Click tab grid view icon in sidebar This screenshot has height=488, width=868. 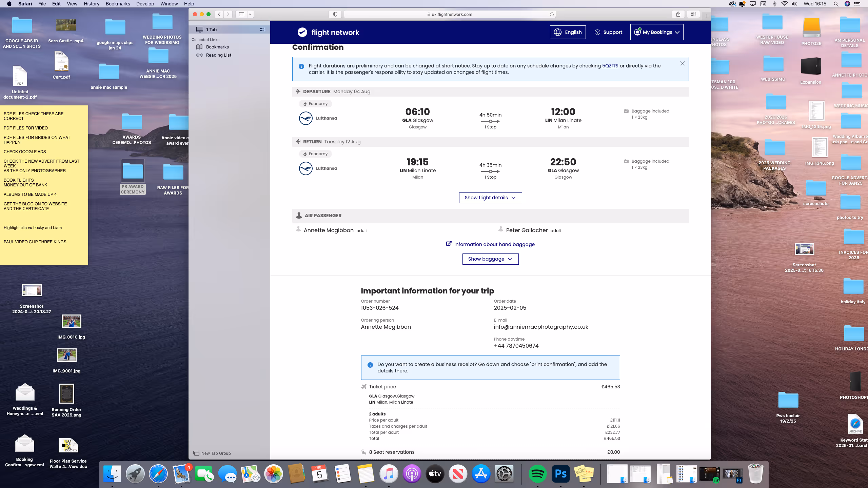coord(263,29)
